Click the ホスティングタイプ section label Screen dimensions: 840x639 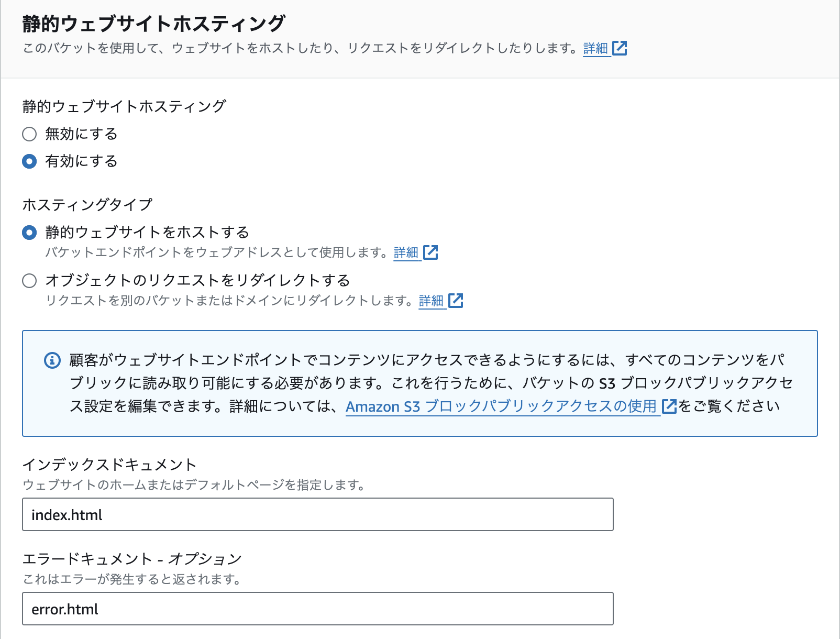click(x=87, y=204)
